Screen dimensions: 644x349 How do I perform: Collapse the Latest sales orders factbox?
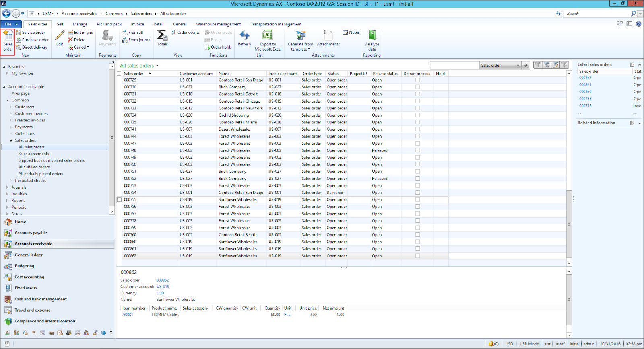(640, 64)
